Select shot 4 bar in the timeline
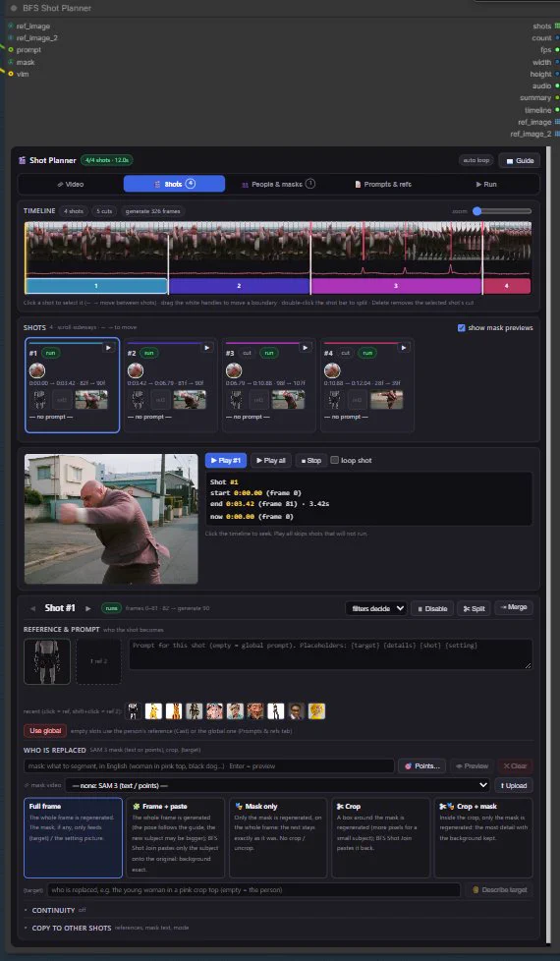The height and width of the screenshot is (961, 560). coord(507,286)
